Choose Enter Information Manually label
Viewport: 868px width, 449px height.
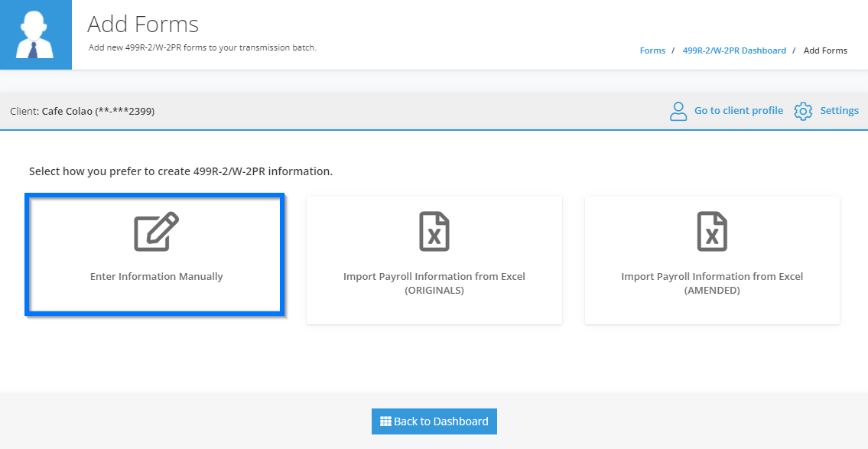157,276
